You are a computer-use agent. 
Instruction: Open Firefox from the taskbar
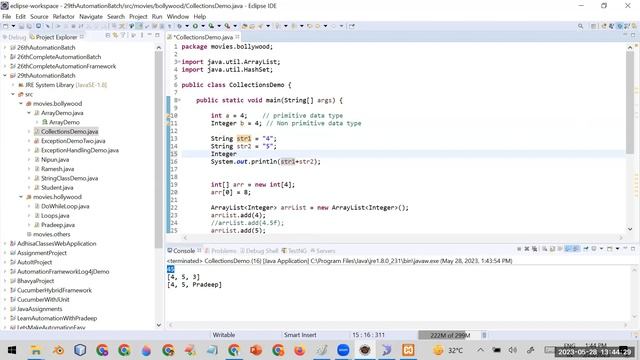(x=300, y=350)
